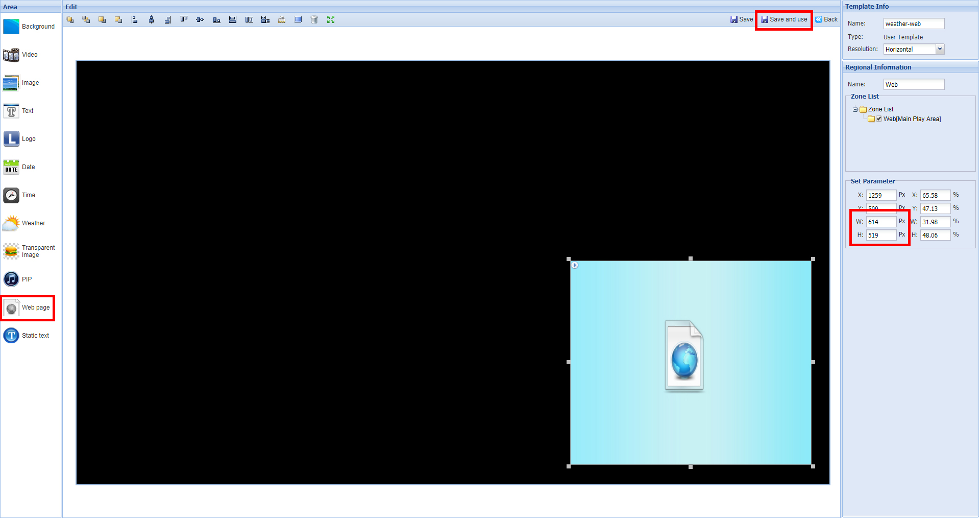
Task: Click the H percent field 48.06
Action: [x=935, y=235]
